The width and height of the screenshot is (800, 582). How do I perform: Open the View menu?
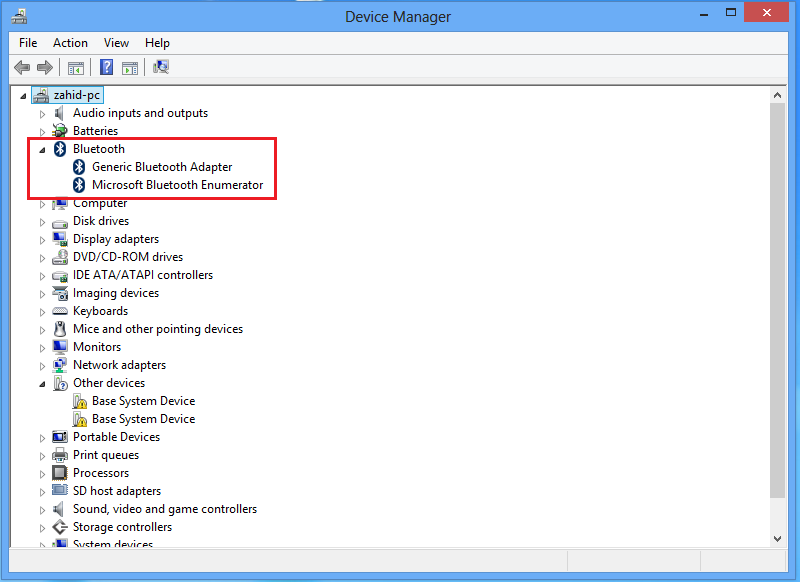[x=116, y=43]
